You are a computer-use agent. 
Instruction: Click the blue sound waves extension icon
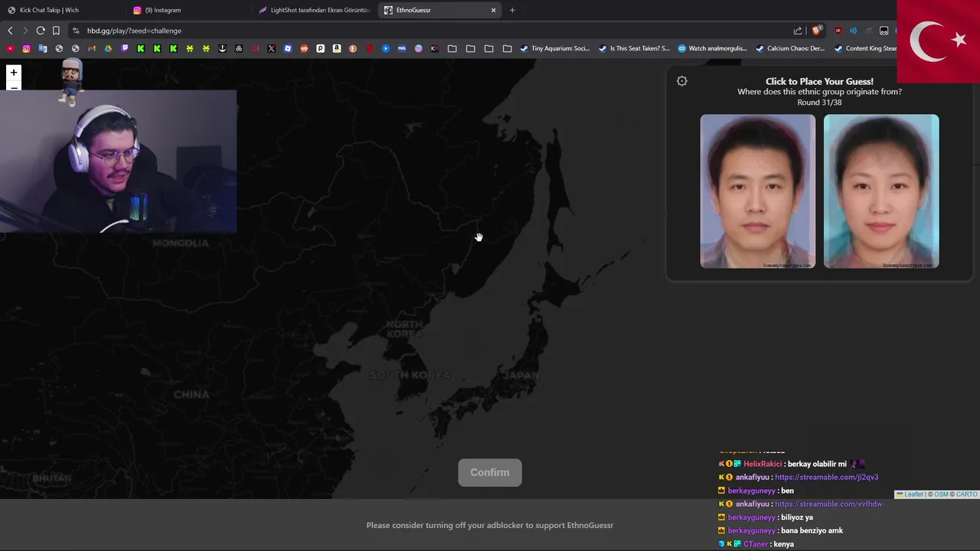[853, 31]
